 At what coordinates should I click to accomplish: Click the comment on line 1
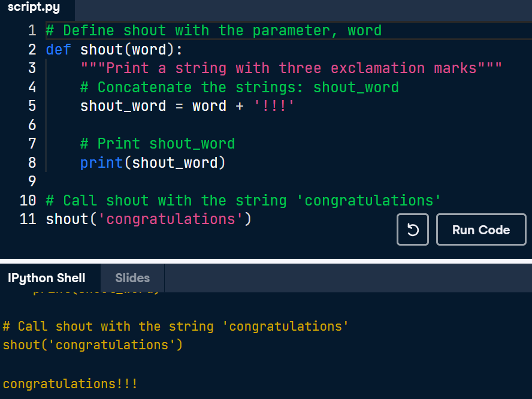pyautogui.click(x=214, y=31)
